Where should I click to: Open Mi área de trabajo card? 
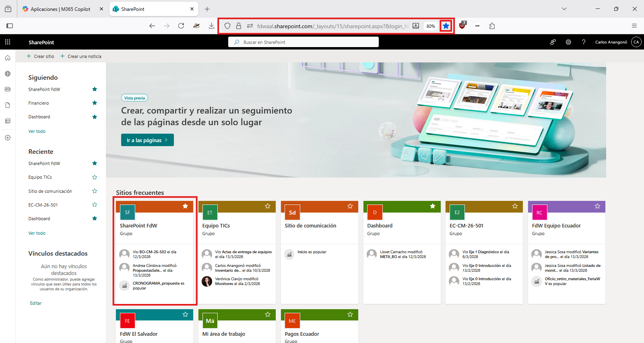tap(224, 334)
